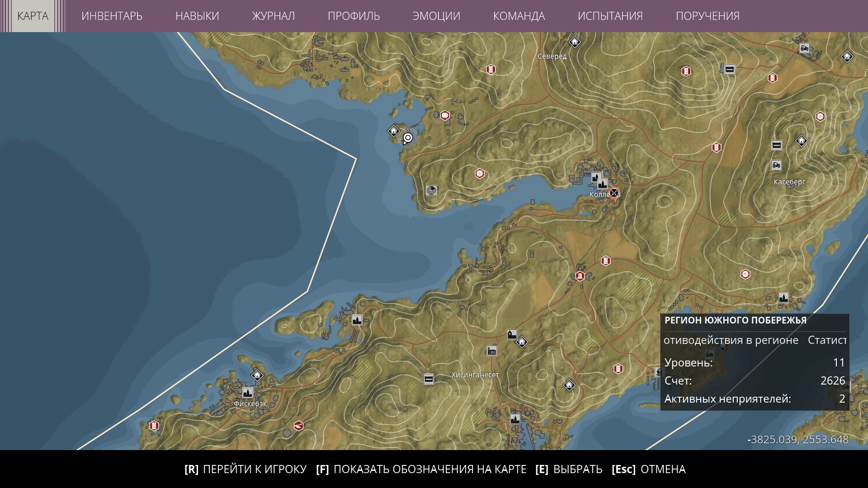
Task: Select the safehouse icon southeast of Хисинганесет
Action: click(569, 385)
